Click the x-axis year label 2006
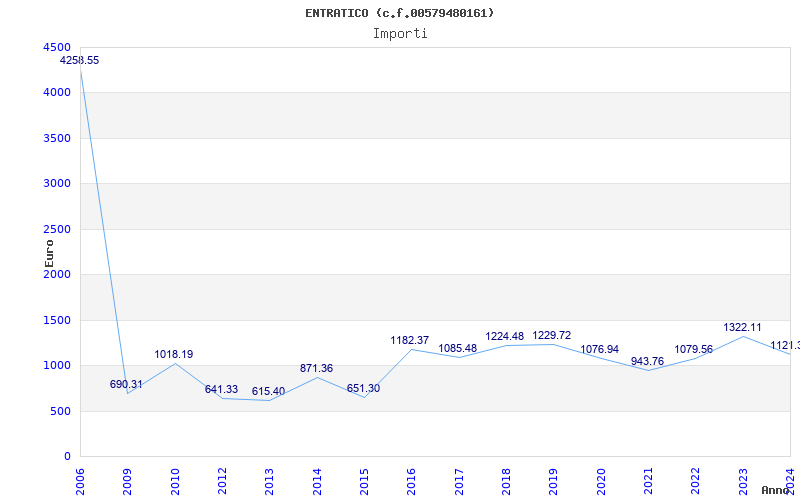 80,482
